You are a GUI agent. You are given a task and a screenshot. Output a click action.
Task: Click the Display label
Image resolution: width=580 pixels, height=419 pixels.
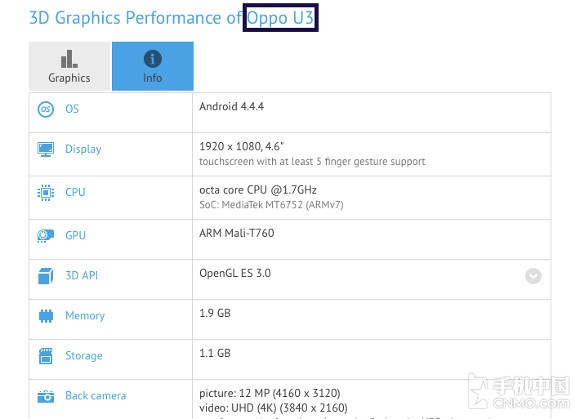pyautogui.click(x=83, y=149)
